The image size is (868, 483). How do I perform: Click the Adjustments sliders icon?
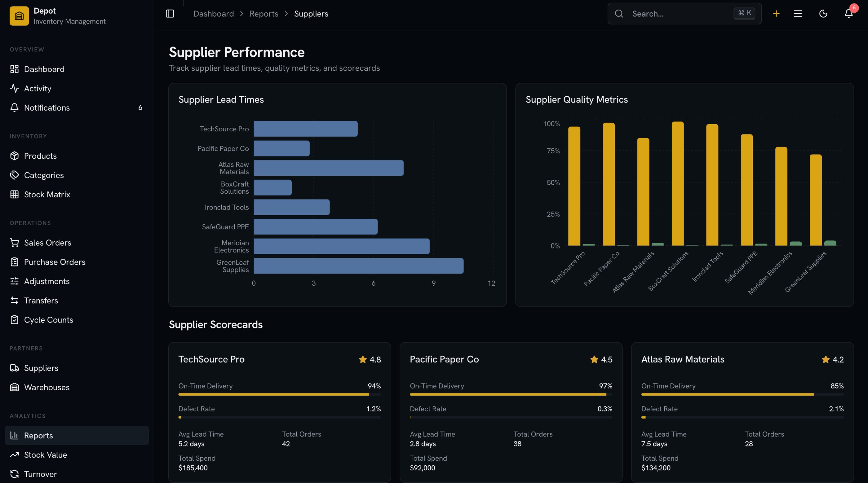[15, 281]
